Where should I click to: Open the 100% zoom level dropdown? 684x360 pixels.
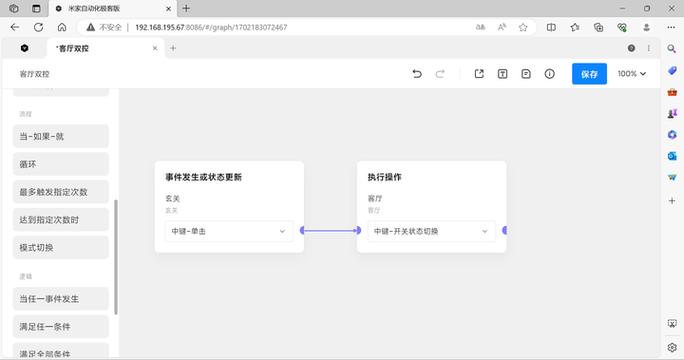(631, 74)
